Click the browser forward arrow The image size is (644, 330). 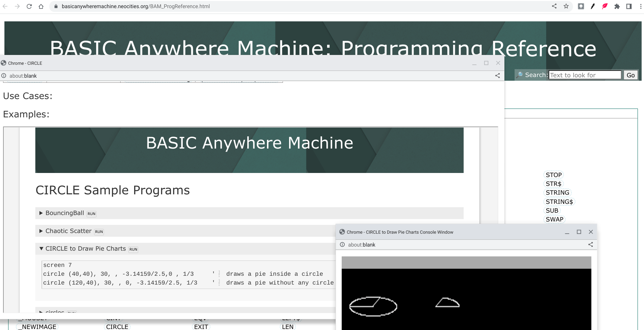point(17,6)
